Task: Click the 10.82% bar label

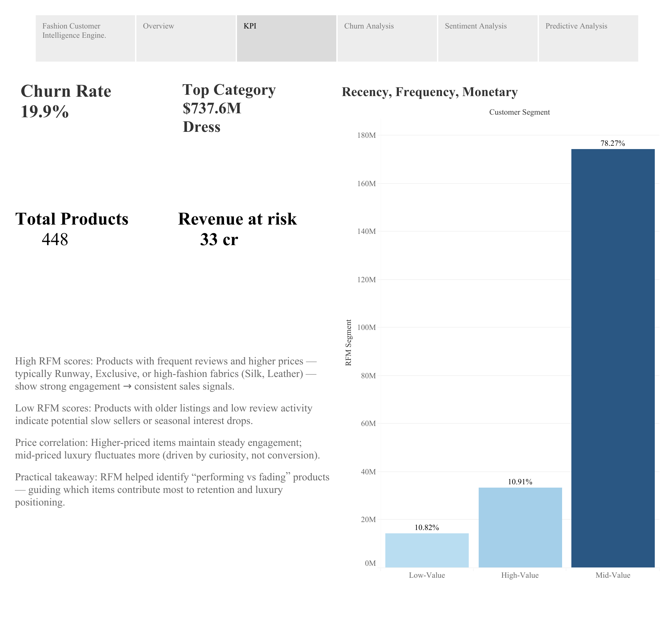Action: (x=427, y=527)
